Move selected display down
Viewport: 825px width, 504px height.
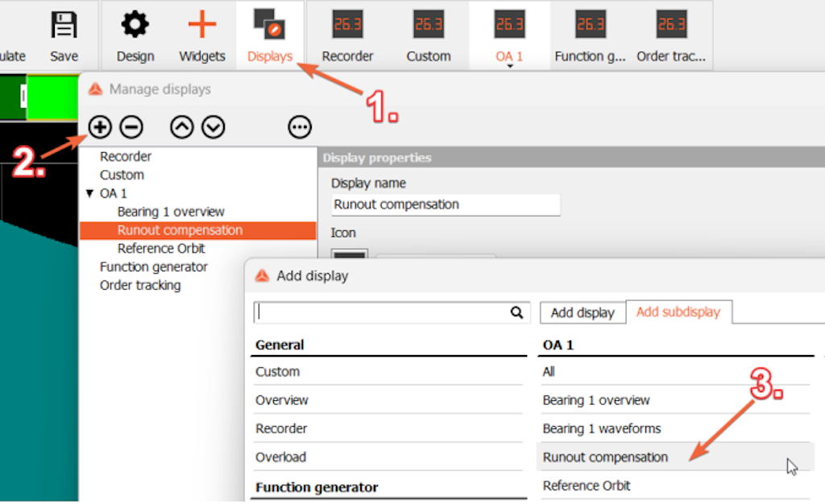(213, 127)
